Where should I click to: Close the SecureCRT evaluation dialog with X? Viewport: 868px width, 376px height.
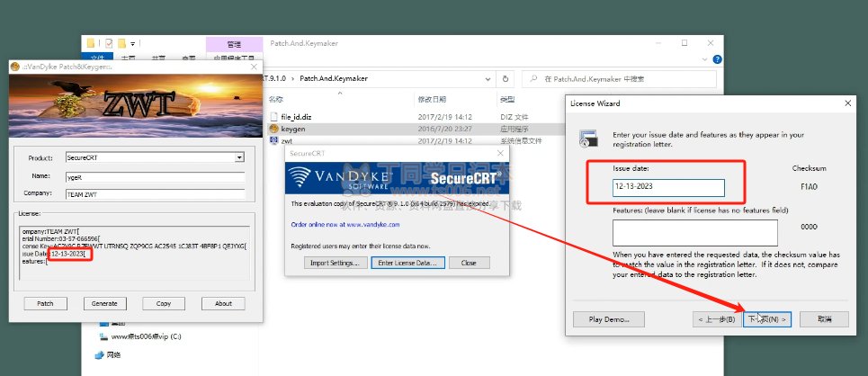click(x=500, y=153)
